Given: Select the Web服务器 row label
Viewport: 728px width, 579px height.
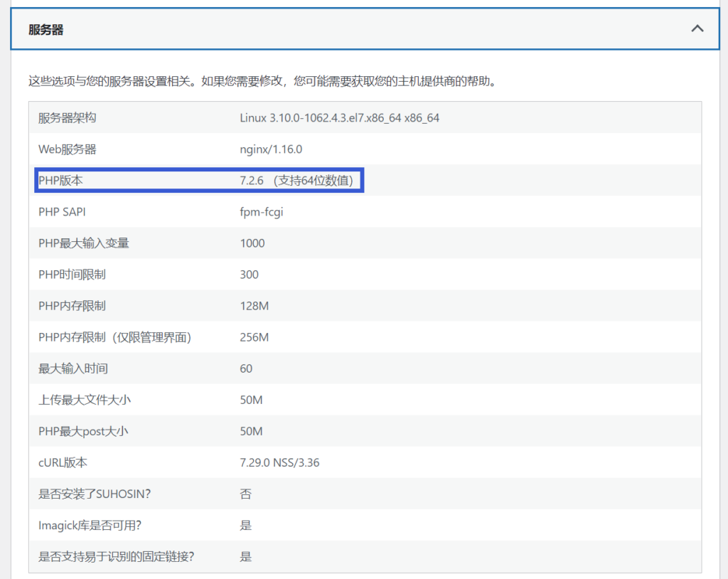Looking at the screenshot, I should (68, 149).
